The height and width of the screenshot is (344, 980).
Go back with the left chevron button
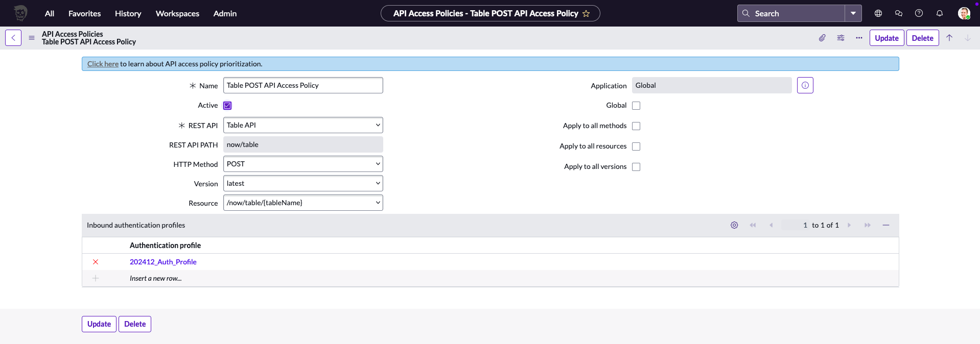[13, 38]
